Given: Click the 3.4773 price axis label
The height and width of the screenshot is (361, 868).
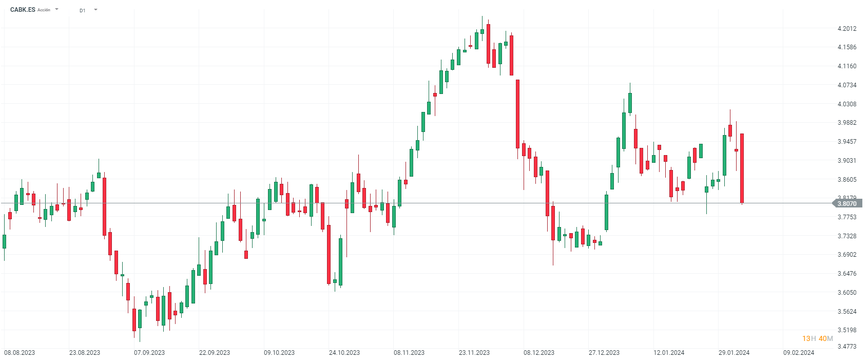Looking at the screenshot, I should (847, 347).
